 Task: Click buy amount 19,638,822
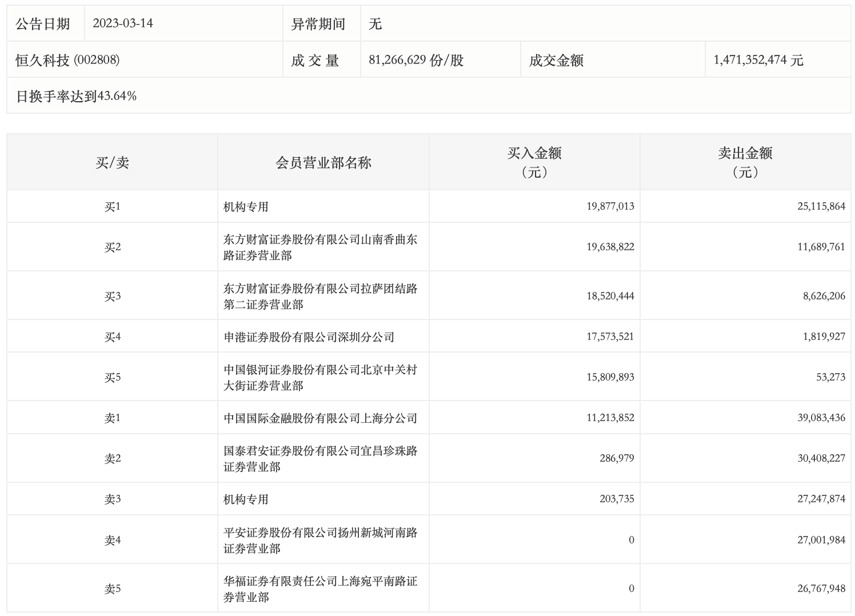[610, 247]
